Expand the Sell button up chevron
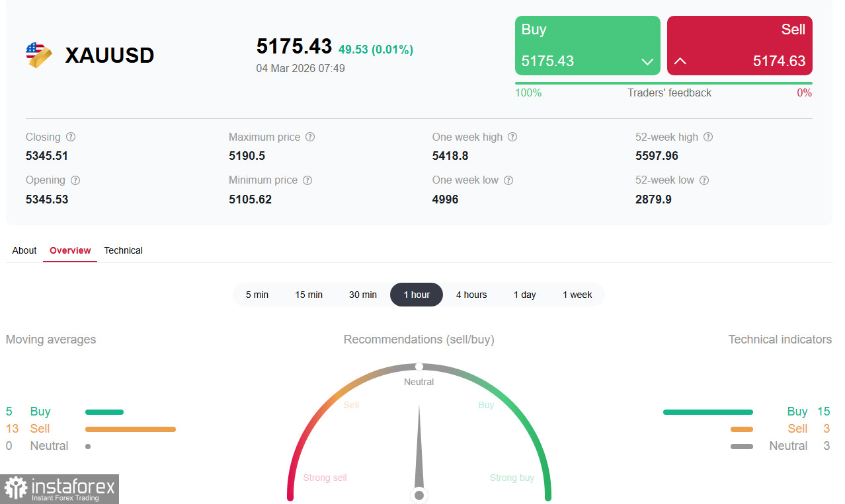845x504 pixels. click(680, 61)
